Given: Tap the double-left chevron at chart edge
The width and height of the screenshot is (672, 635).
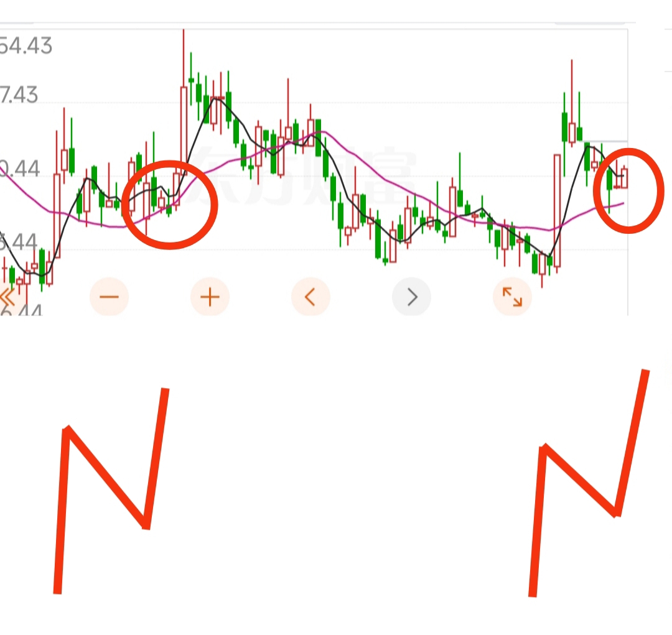Looking at the screenshot, I should pyautogui.click(x=7, y=297).
